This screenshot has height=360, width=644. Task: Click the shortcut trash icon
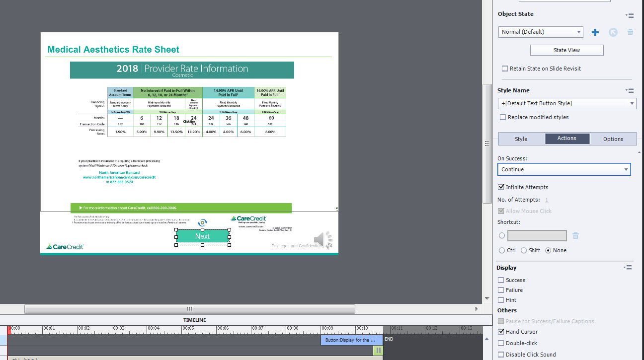(575, 236)
